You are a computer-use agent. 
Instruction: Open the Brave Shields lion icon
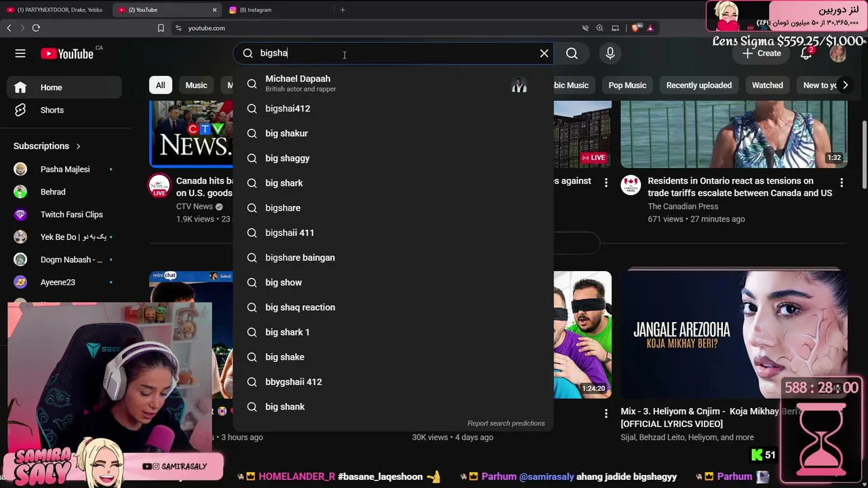tap(635, 28)
